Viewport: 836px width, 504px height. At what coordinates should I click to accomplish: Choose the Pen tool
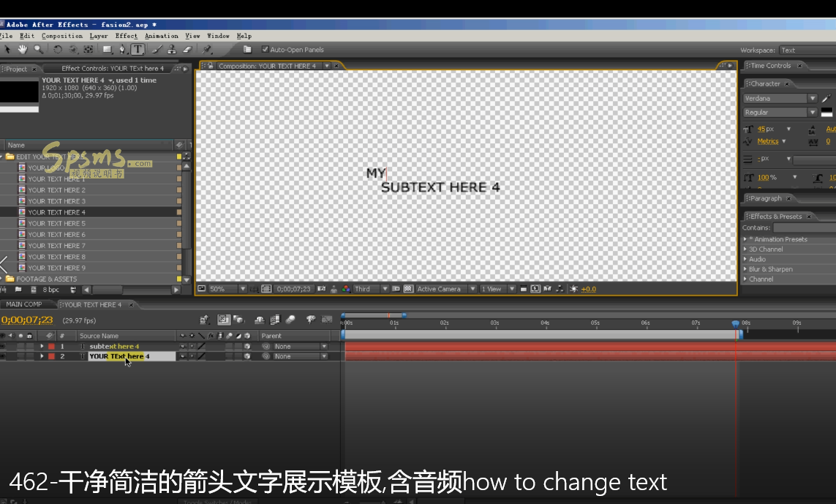pyautogui.click(x=122, y=50)
